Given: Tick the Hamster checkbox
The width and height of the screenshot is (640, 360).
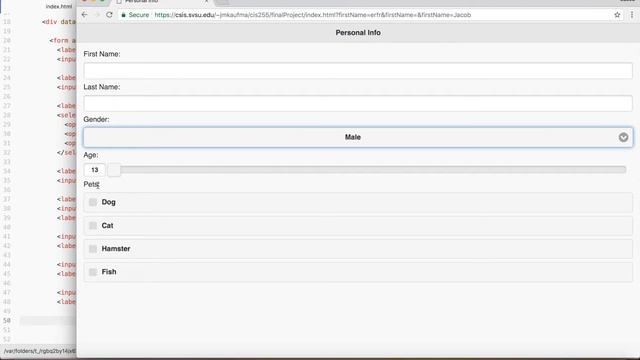Looking at the screenshot, I should [x=93, y=249].
